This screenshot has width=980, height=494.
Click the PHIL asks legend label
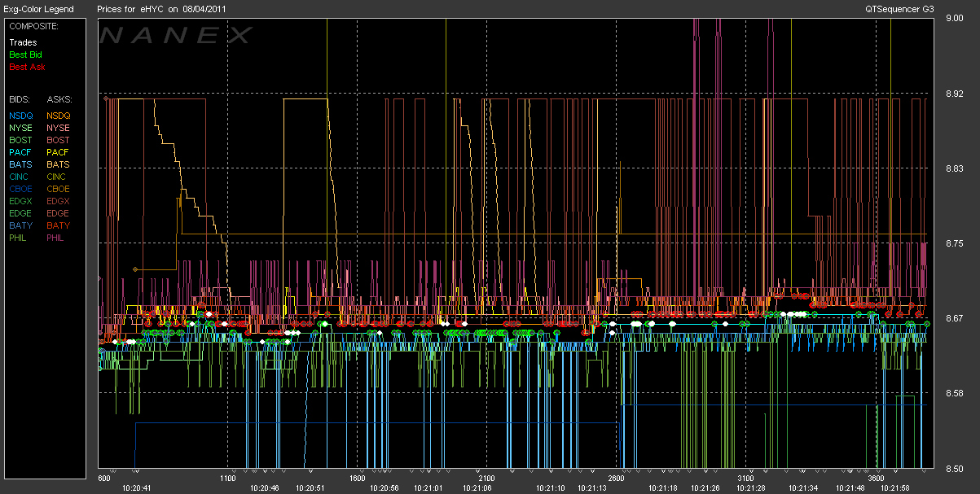click(x=55, y=238)
